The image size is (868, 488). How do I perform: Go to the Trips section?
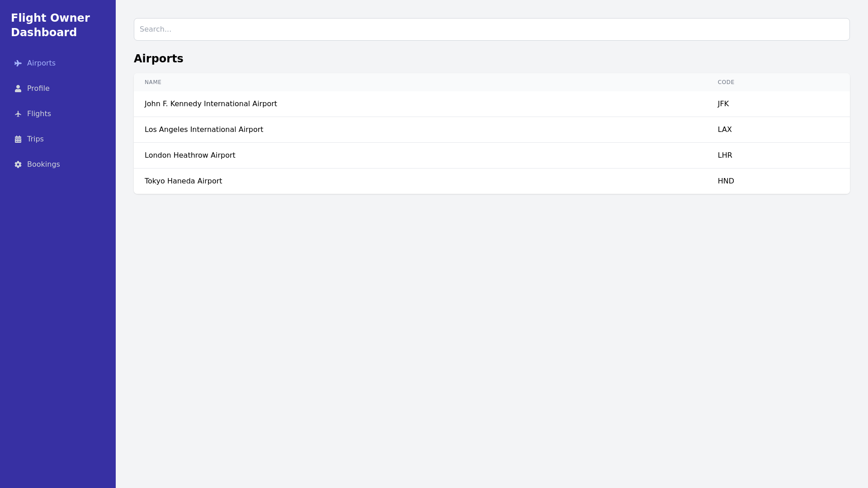35,139
